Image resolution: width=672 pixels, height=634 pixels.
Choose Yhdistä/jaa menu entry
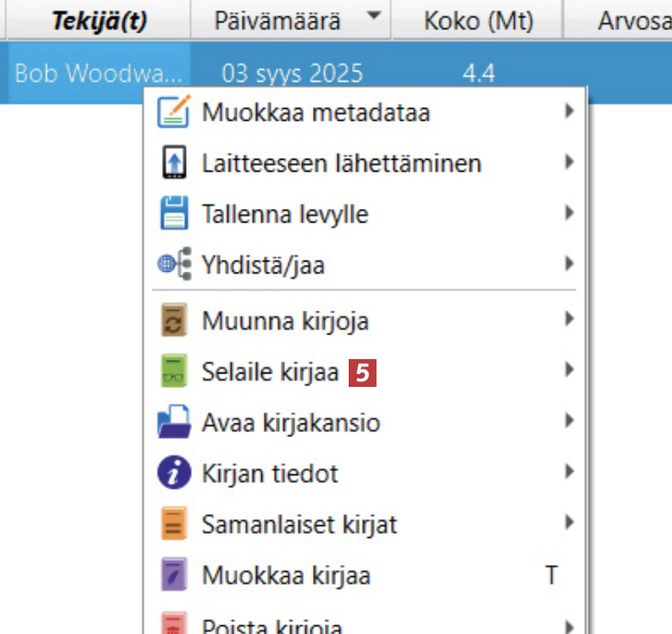(365, 264)
